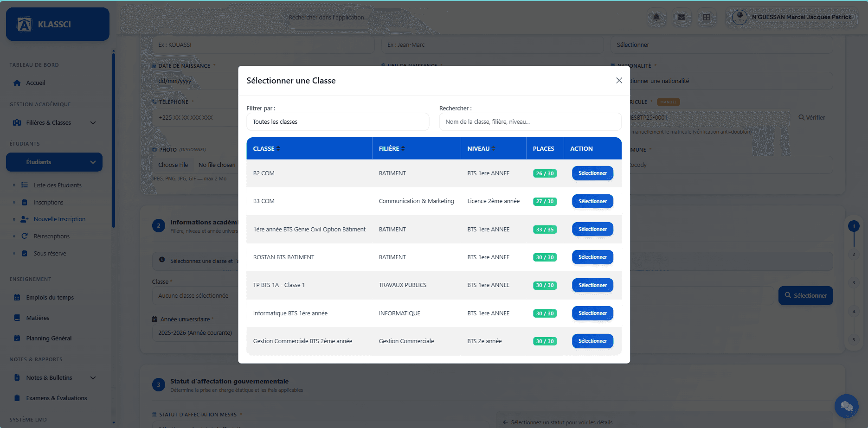Expand the Notes & Bulletins chevron
Image resolution: width=868 pixels, height=428 pixels.
coord(93,378)
